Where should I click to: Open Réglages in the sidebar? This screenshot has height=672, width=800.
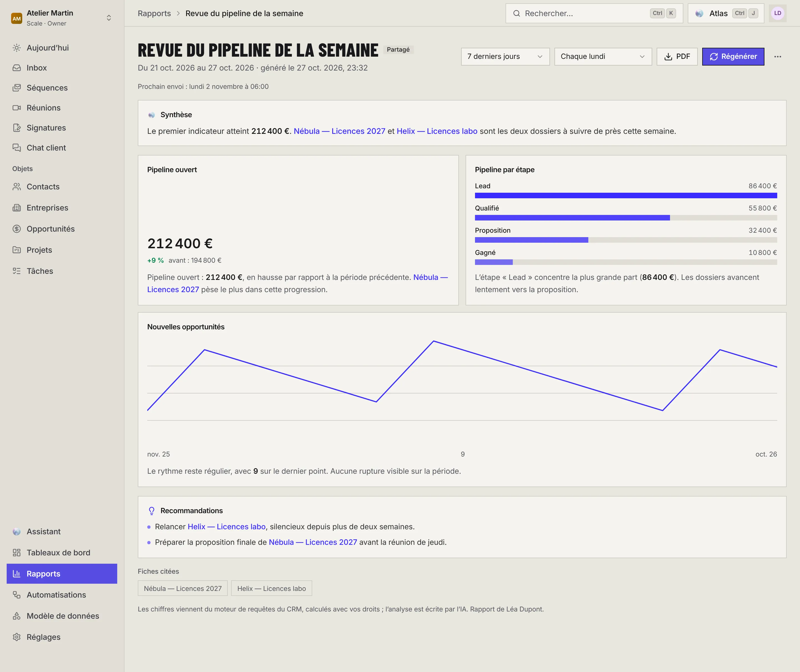click(x=62, y=637)
